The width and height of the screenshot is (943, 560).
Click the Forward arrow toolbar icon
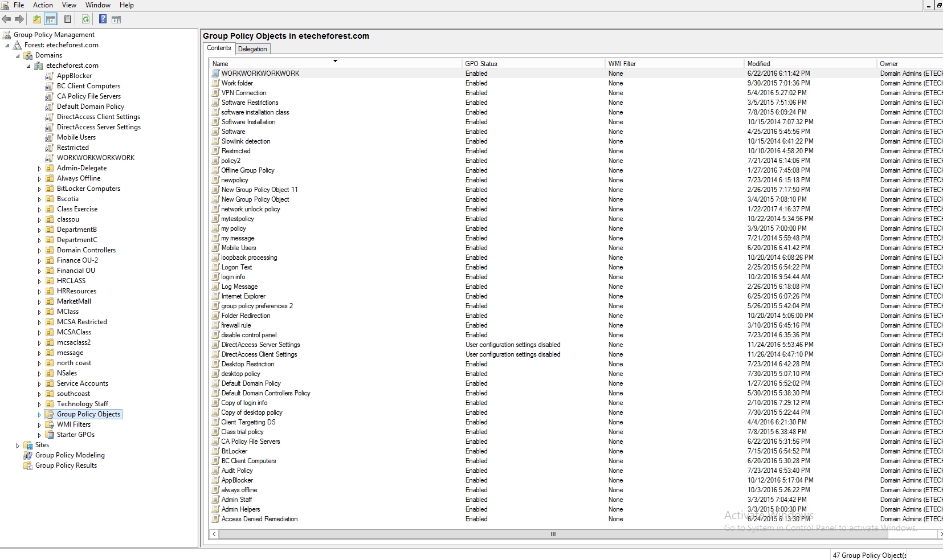[20, 19]
